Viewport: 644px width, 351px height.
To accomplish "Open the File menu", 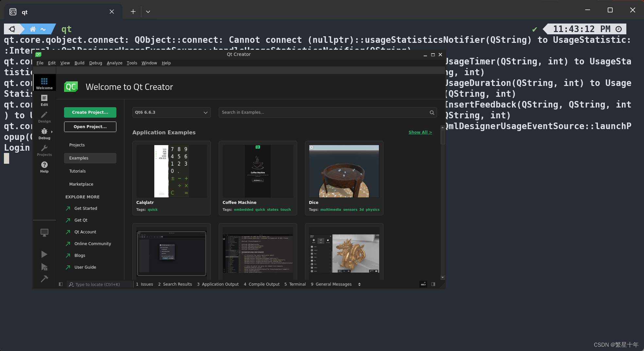I will coord(40,63).
